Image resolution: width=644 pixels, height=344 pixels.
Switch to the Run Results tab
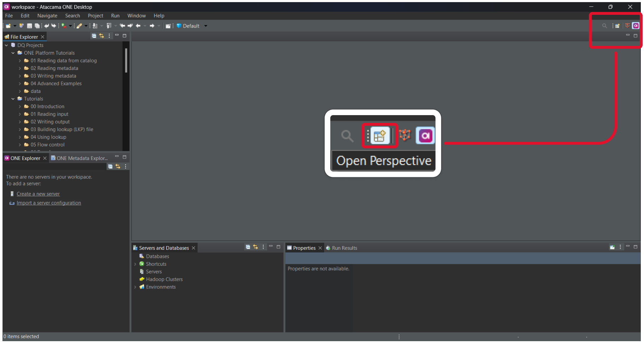(x=344, y=248)
